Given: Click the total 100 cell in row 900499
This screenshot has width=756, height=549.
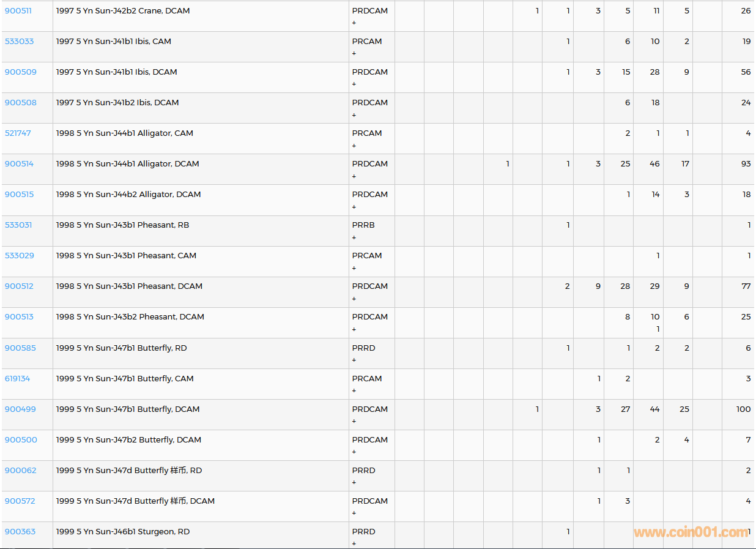Looking at the screenshot, I should (x=743, y=409).
